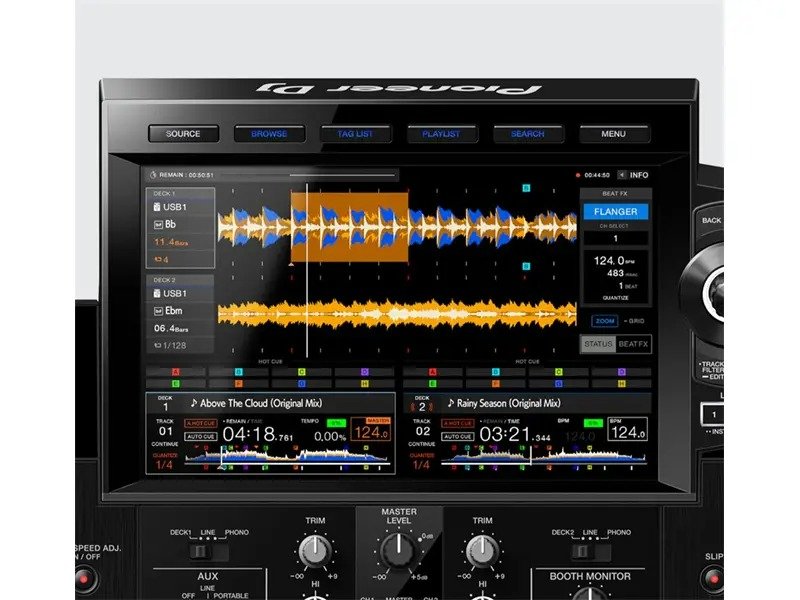
Task: Switch to the STATUS tab
Action: 597,343
